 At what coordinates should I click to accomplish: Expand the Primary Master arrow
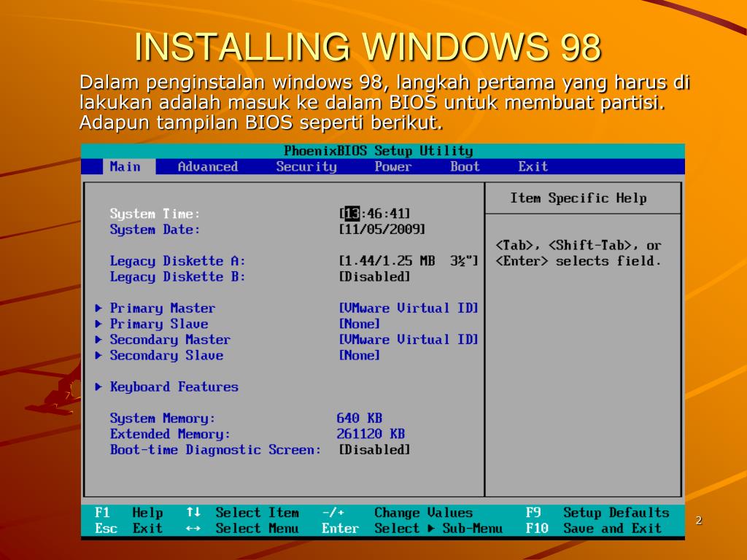point(98,308)
